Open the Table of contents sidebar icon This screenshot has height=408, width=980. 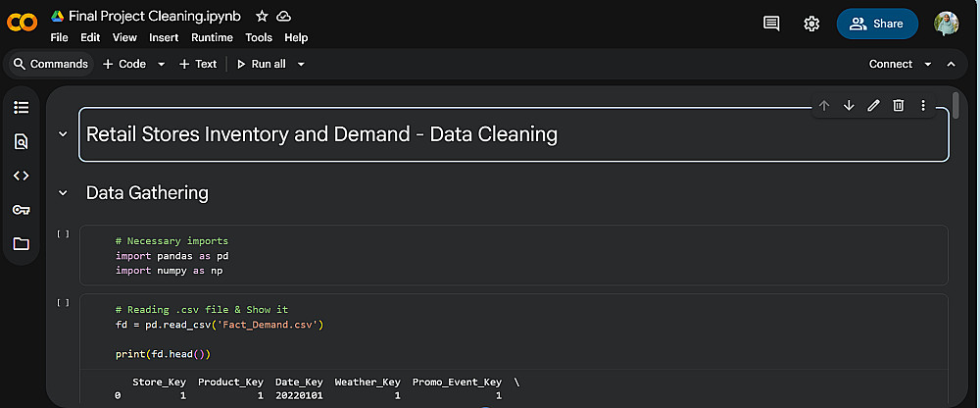click(x=22, y=107)
